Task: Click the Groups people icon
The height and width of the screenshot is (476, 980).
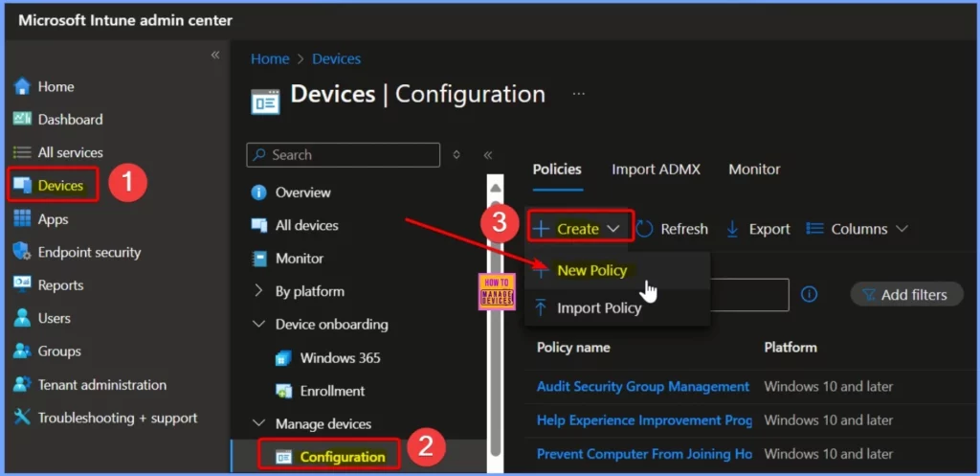Action: (x=22, y=351)
